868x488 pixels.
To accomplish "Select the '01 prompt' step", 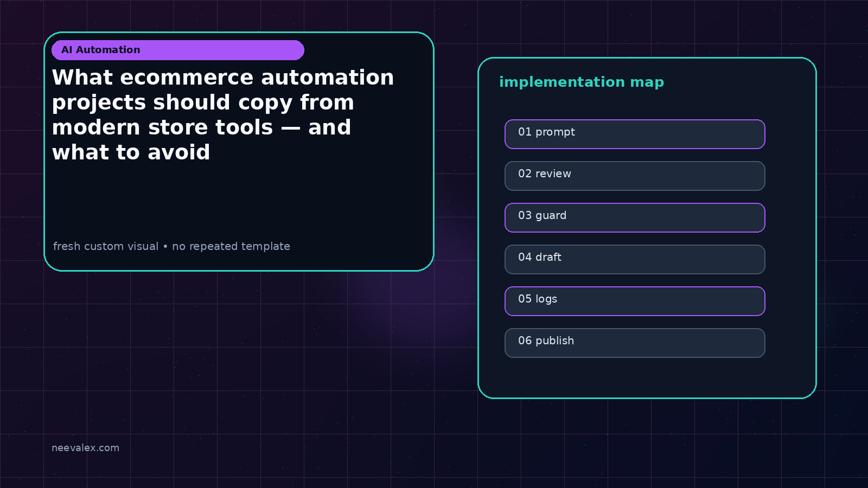I will tap(635, 134).
